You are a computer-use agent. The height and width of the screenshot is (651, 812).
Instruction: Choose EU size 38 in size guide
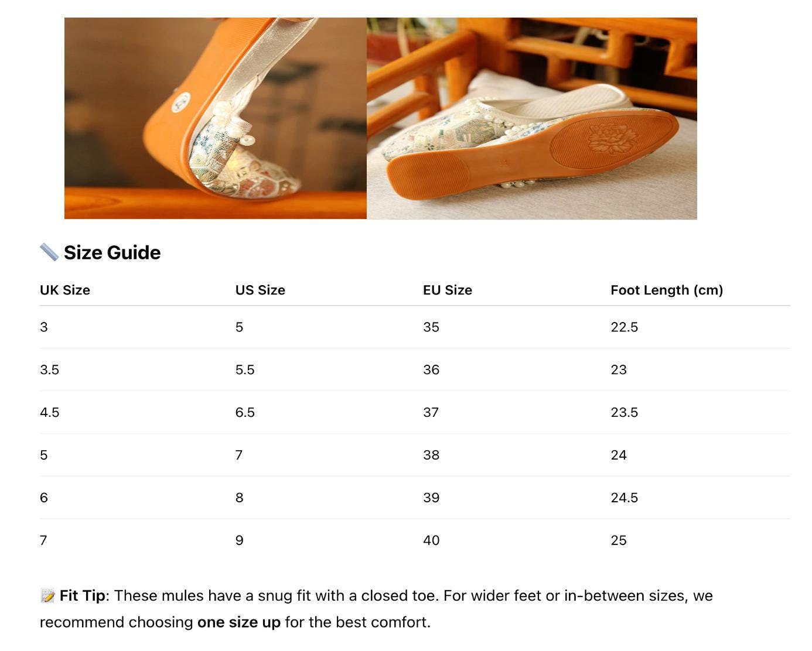pyautogui.click(x=431, y=455)
